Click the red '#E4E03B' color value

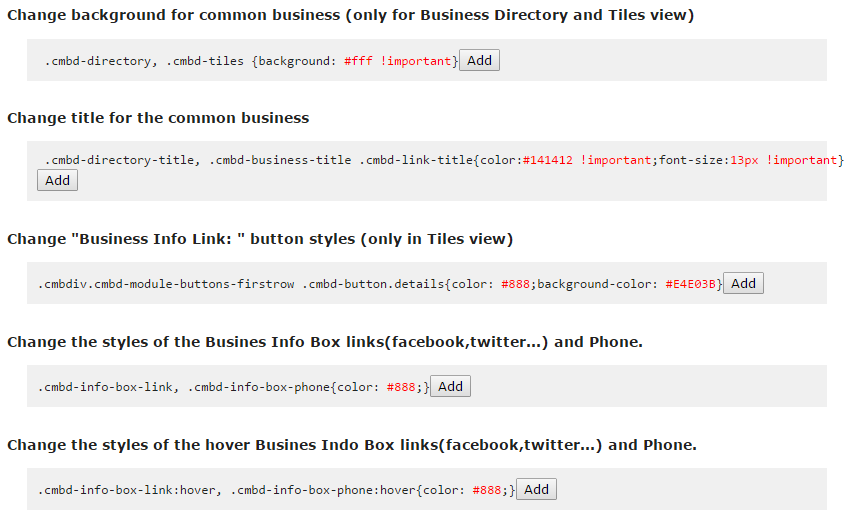pyautogui.click(x=691, y=284)
